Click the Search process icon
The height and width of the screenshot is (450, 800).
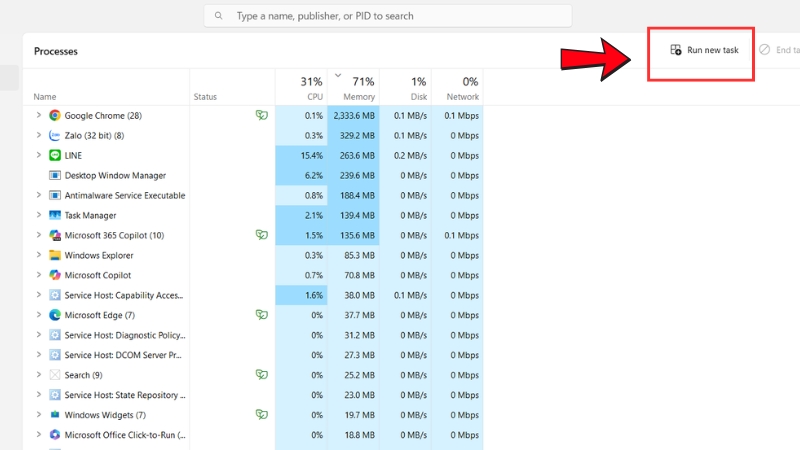pyautogui.click(x=55, y=375)
